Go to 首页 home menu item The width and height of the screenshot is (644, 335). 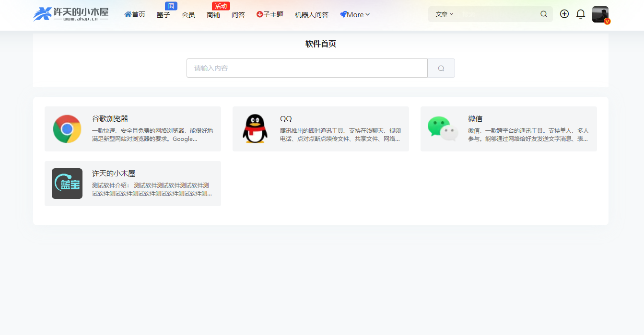click(135, 15)
